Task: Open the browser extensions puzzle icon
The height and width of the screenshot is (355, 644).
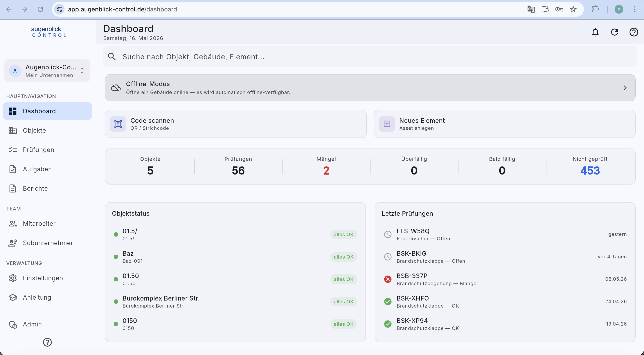Action: coord(595,9)
